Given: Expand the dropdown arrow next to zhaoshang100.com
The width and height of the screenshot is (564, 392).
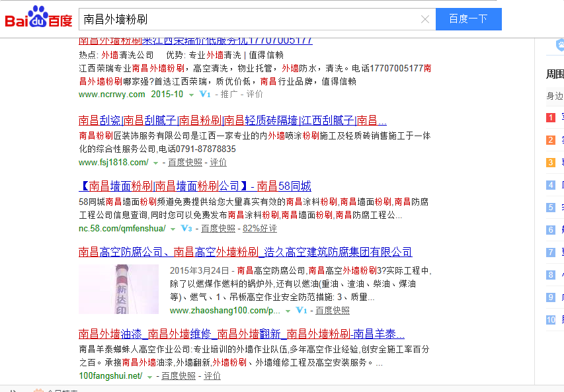Looking at the screenshot, I should pos(288,311).
